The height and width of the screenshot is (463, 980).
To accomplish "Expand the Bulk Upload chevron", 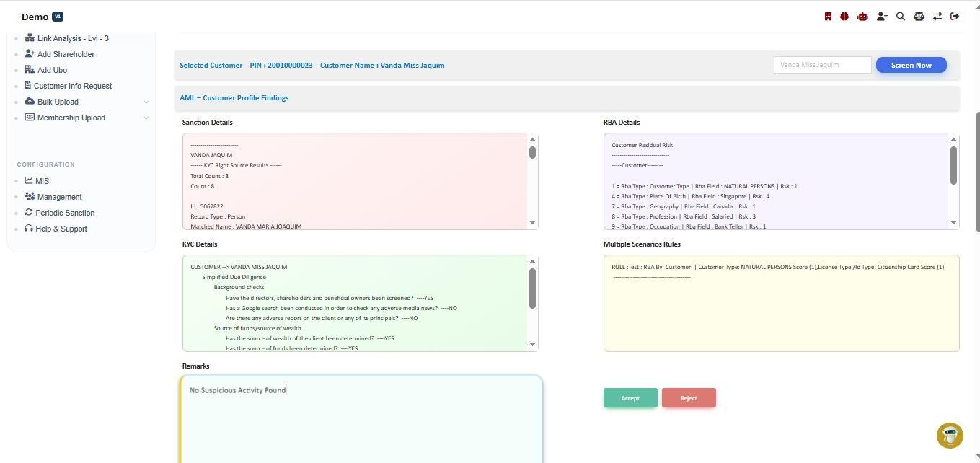I will [146, 102].
